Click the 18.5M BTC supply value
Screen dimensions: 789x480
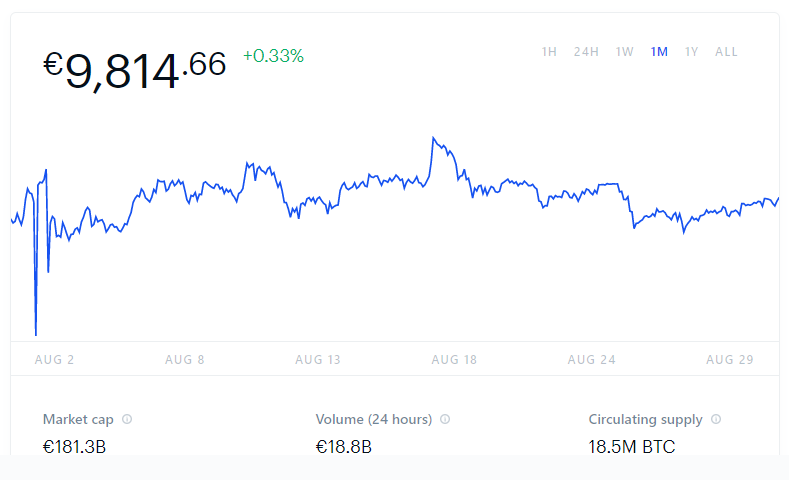point(632,447)
